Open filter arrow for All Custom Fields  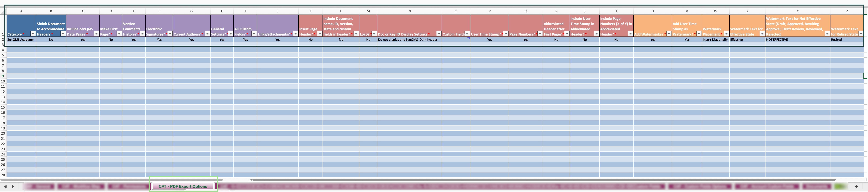click(254, 34)
